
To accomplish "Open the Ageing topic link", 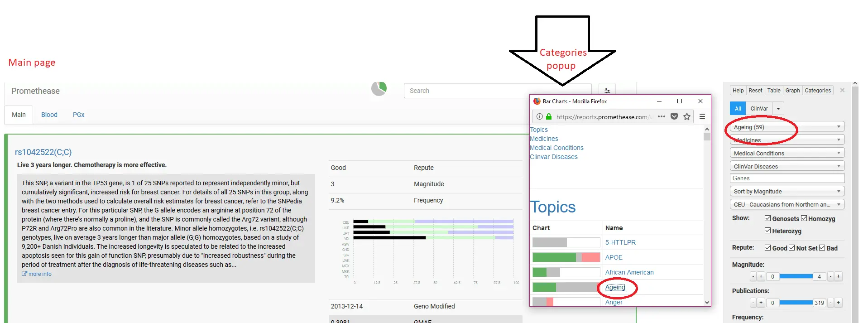I will point(615,287).
